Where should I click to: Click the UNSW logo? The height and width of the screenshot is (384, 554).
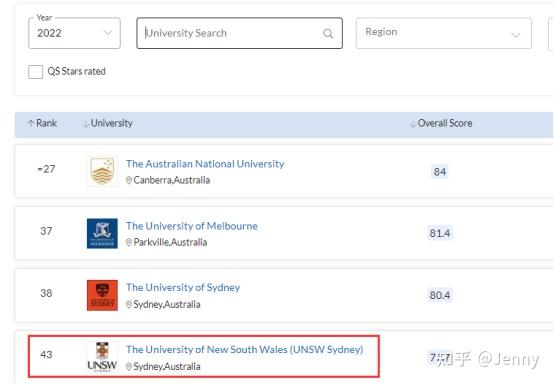(102, 357)
